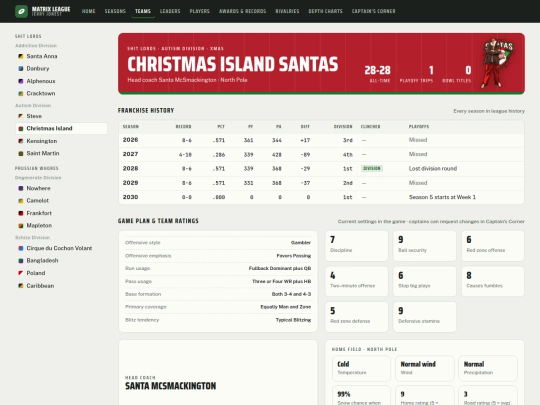This screenshot has width=540, height=405.
Task: Click the 28-28 all-time record
Action: (377, 70)
